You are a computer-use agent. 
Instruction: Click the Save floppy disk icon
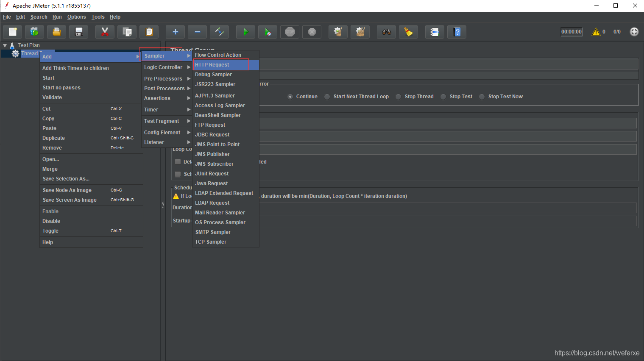[x=78, y=32]
